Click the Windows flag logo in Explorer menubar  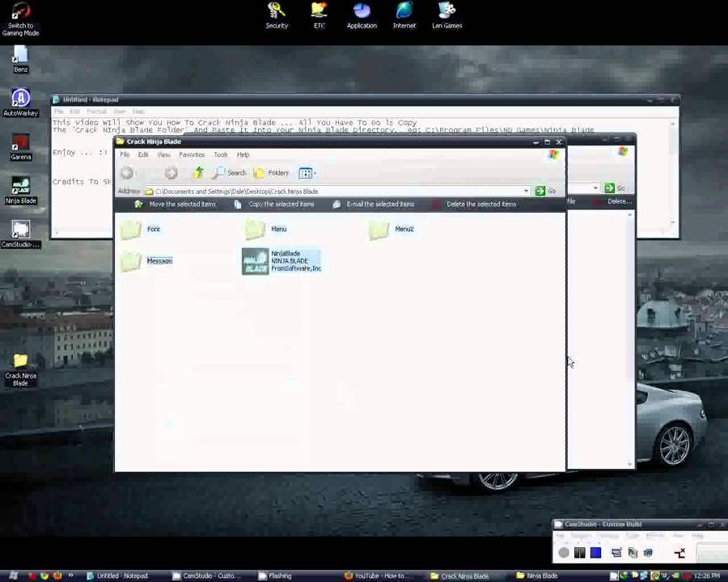(553, 154)
